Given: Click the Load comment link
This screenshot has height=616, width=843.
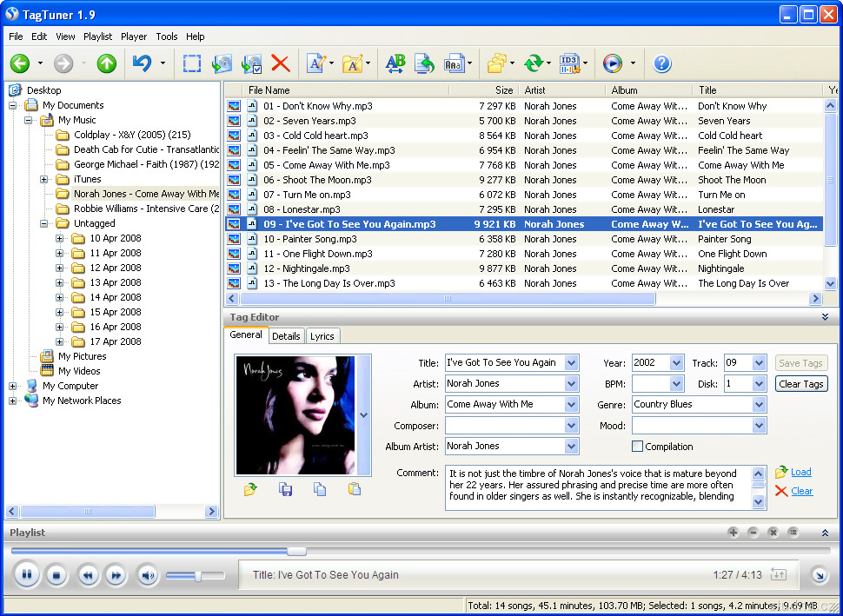Looking at the screenshot, I should 800,472.
